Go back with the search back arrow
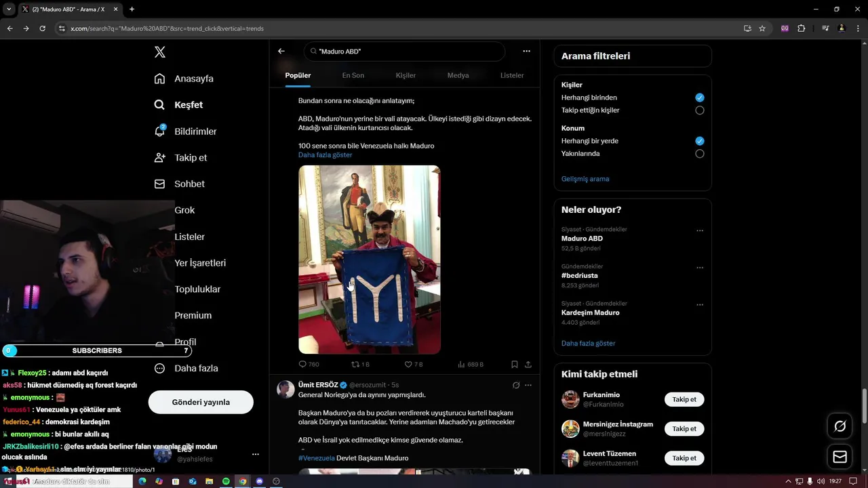 click(281, 52)
